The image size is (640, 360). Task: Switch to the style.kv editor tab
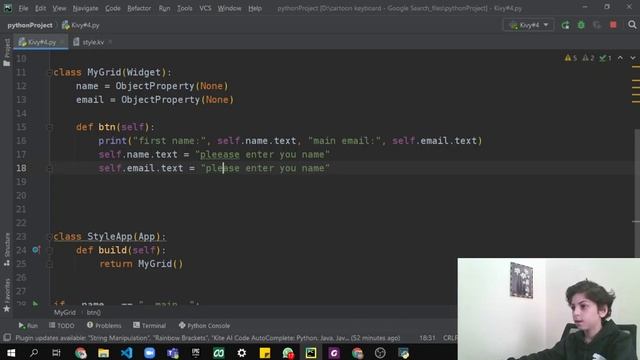90,42
